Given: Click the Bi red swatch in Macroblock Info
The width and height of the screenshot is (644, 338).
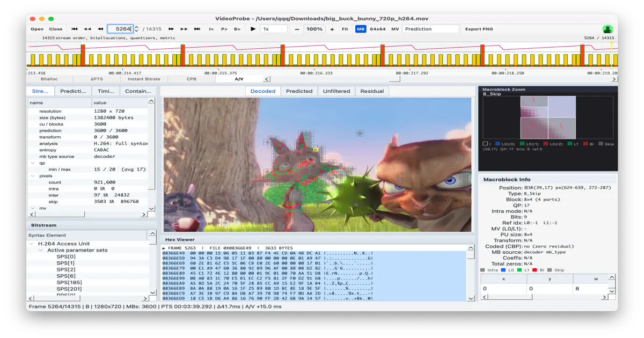Looking at the screenshot, I should tap(535, 270).
